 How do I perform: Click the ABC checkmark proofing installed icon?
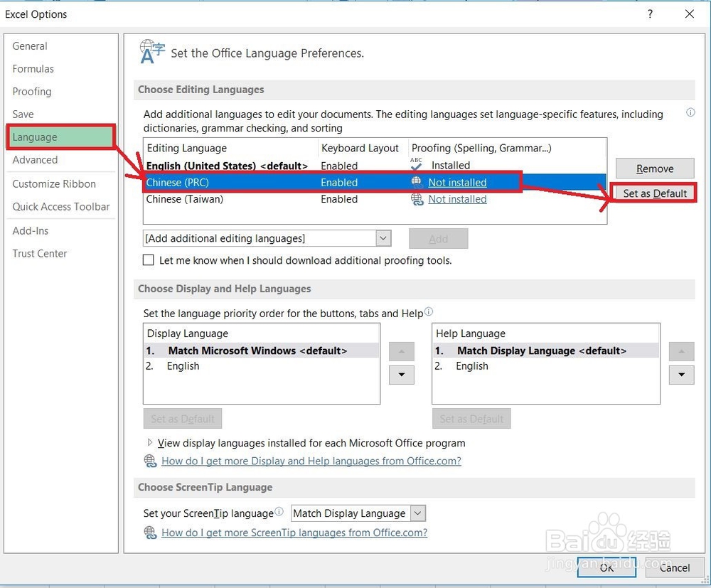coord(416,164)
